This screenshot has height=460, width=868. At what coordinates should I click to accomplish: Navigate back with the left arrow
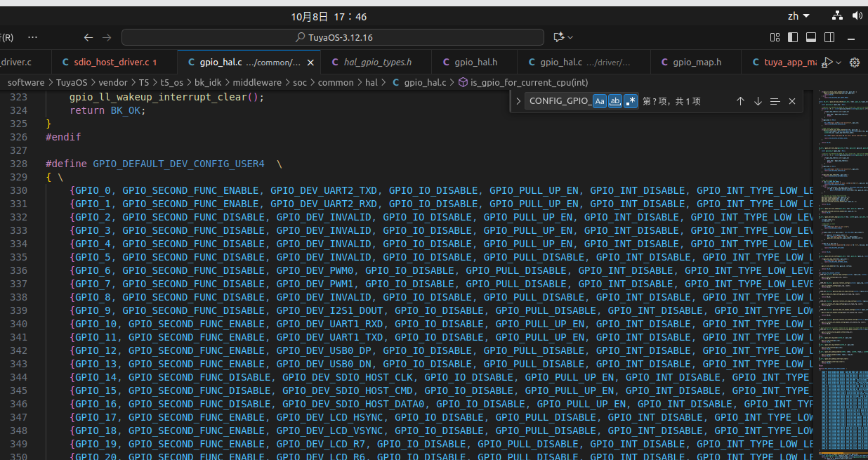[x=88, y=37]
